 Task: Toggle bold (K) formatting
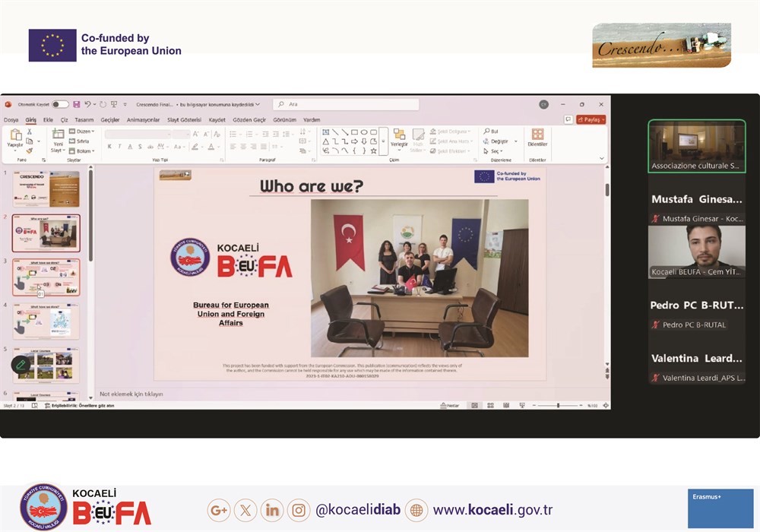coord(109,147)
